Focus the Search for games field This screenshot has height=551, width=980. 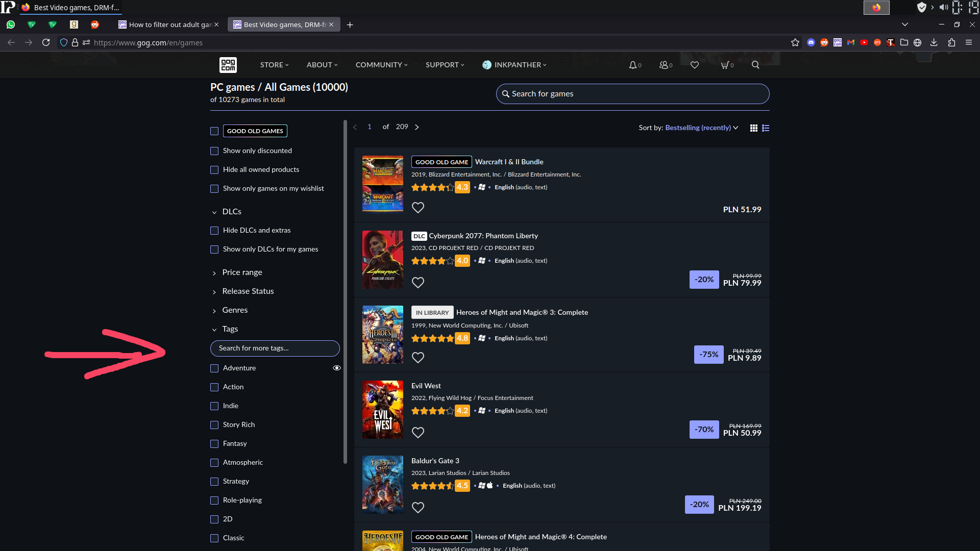[632, 94]
